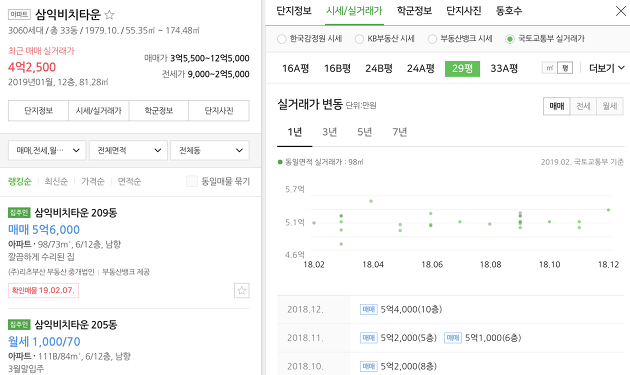Image resolution: width=630 pixels, height=375 pixels.
Task: Sort listings by 최신순
Action: [56, 181]
